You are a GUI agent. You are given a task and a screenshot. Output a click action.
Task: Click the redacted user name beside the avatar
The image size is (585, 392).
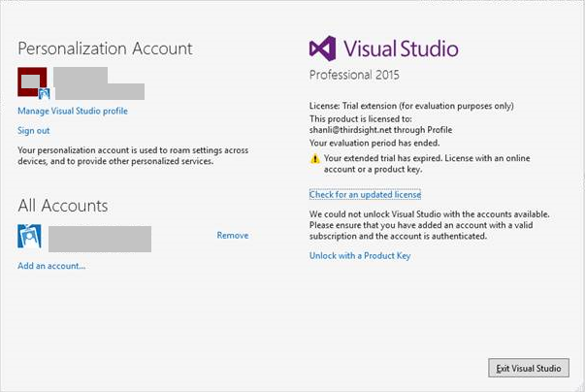pos(81,76)
